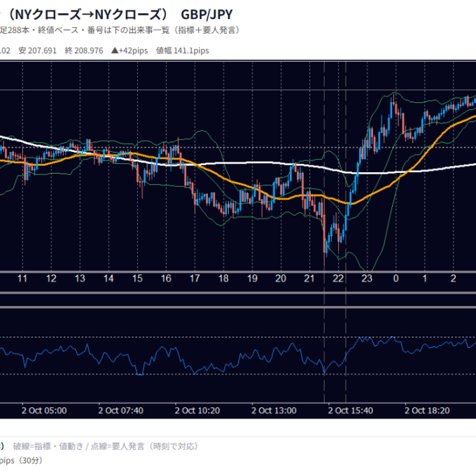Select the subtitle mentioning 足288本・終値ベース
476x476 pixels.
pos(120,30)
